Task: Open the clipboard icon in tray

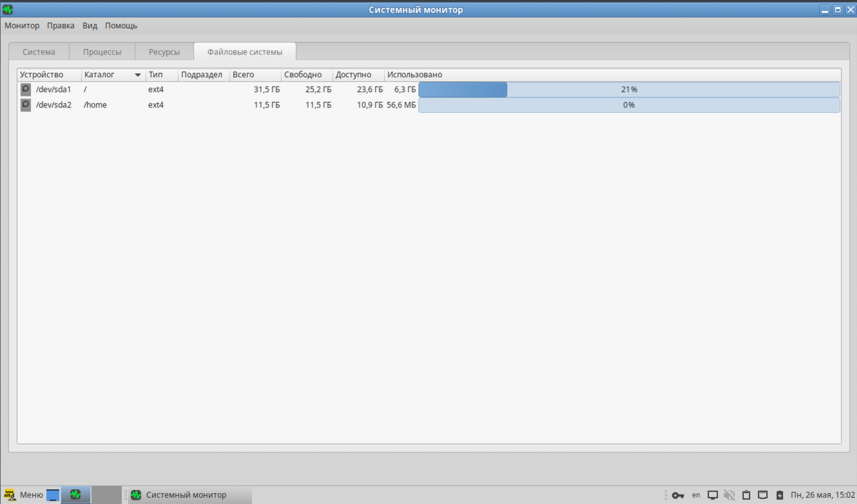Action: [x=746, y=495]
